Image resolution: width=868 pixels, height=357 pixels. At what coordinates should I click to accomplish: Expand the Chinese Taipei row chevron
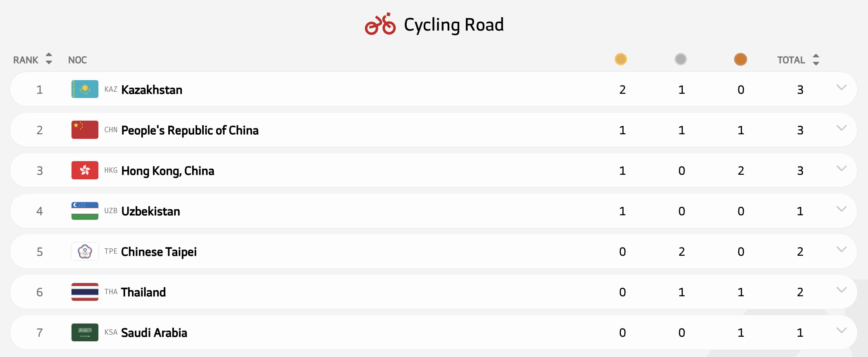click(x=841, y=249)
